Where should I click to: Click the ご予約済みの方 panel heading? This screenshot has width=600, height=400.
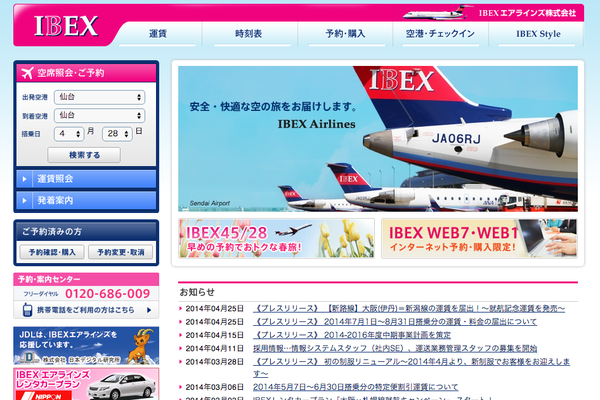52,232
